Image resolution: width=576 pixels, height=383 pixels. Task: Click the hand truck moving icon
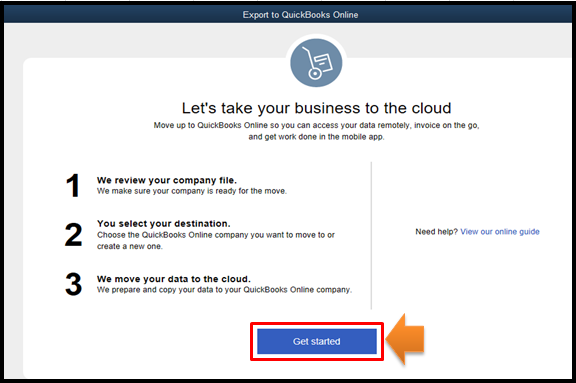pos(316,63)
